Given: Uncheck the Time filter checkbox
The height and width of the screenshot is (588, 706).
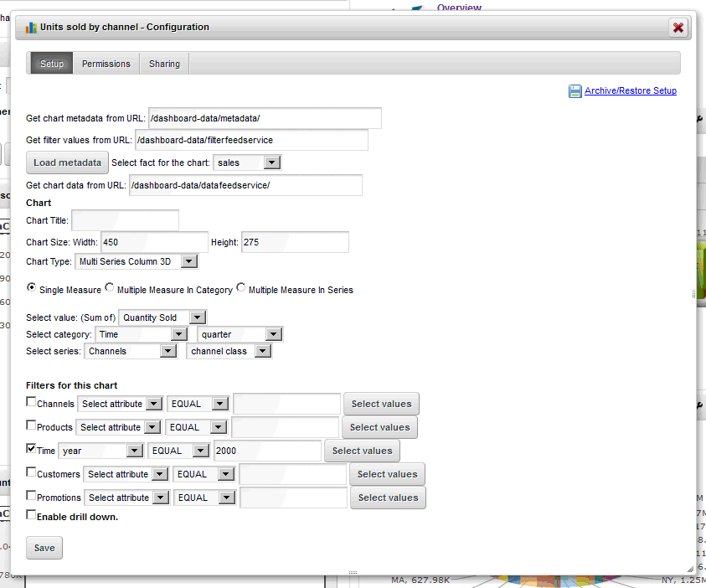Looking at the screenshot, I should (x=31, y=449).
